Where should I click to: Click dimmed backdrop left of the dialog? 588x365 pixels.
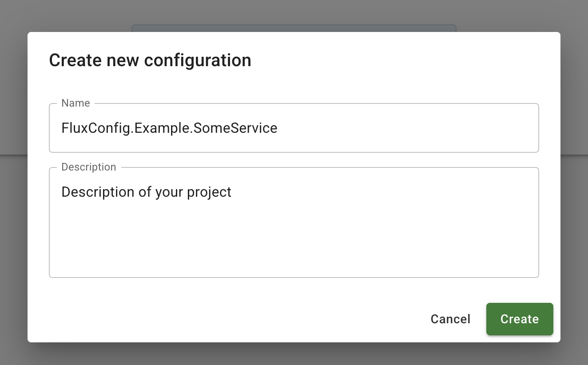[13, 186]
